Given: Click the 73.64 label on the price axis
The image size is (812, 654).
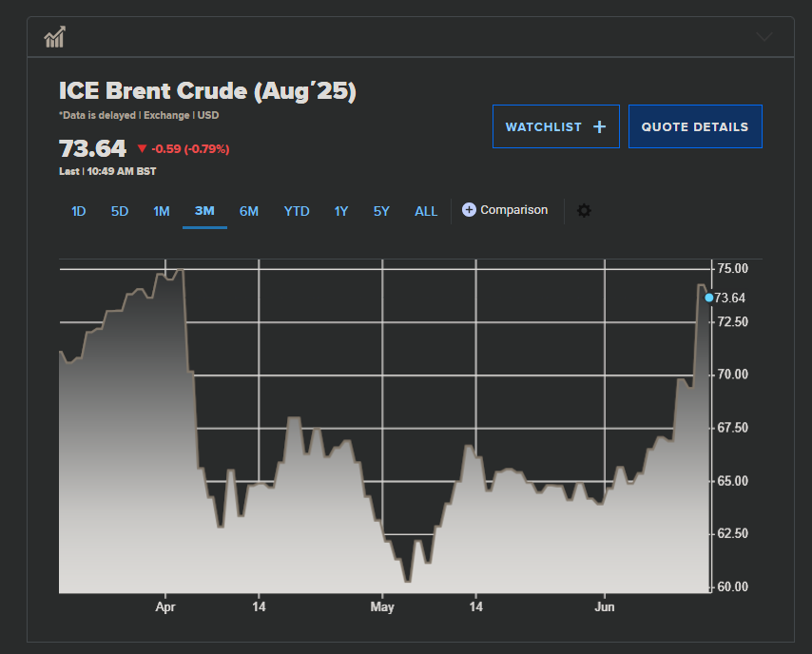Looking at the screenshot, I should 730,298.
